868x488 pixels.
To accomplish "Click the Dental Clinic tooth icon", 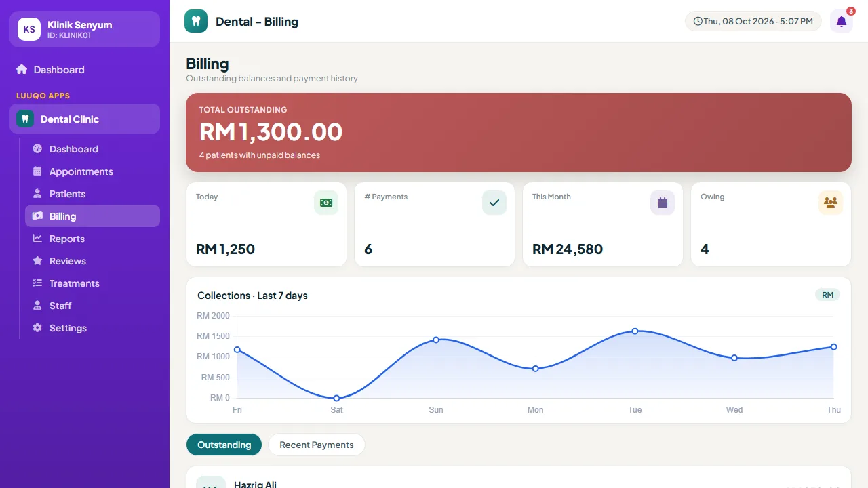I will (x=25, y=119).
